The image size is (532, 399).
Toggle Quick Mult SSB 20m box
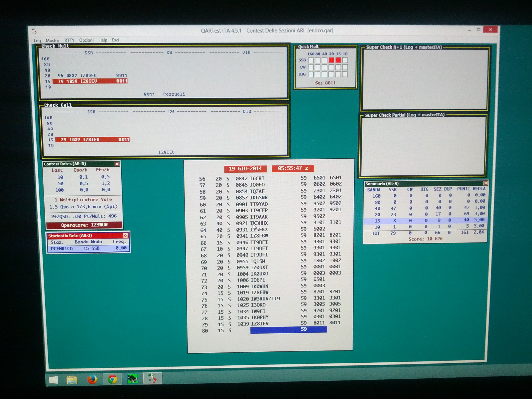(331, 60)
